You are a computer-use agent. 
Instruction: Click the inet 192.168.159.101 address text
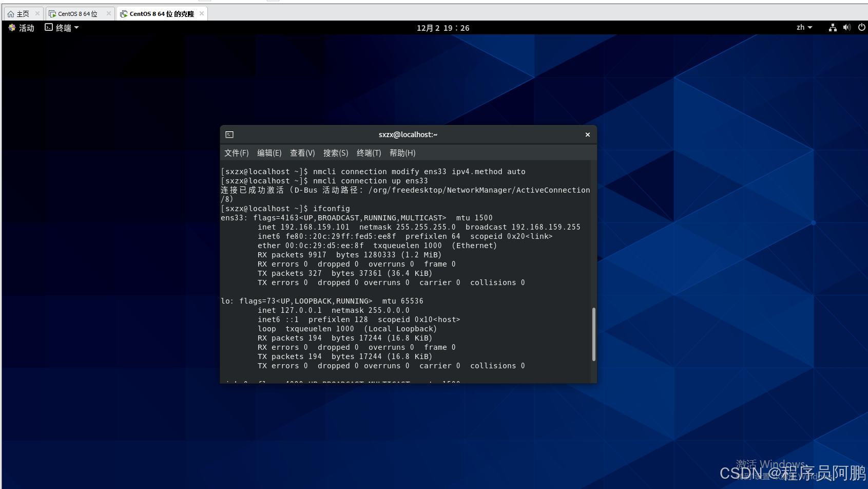[x=303, y=227]
